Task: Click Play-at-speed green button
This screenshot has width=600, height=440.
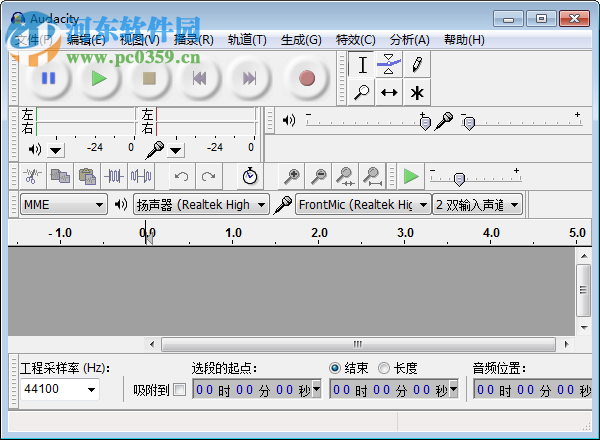Action: (x=411, y=176)
